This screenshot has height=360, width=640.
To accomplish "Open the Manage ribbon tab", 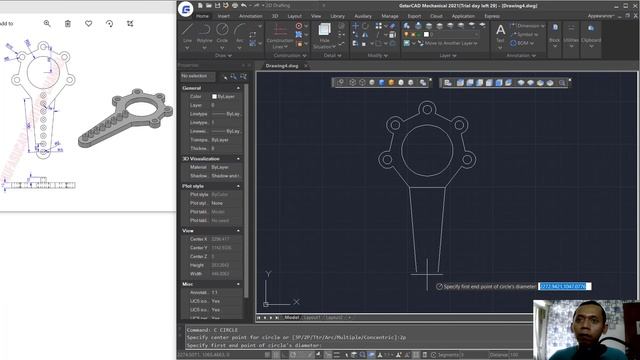I will (390, 16).
